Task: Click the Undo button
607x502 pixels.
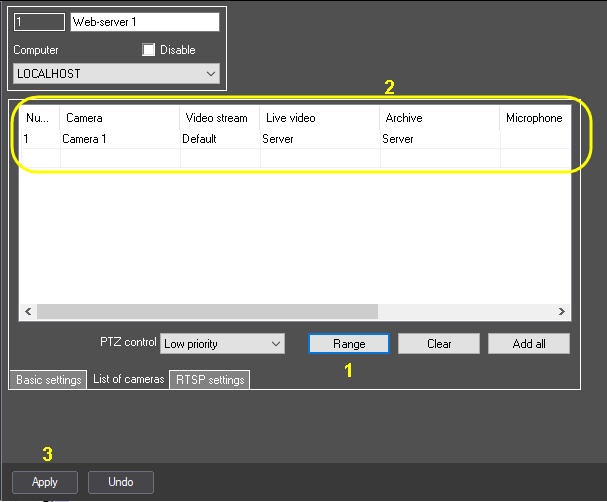Action: pos(121,482)
